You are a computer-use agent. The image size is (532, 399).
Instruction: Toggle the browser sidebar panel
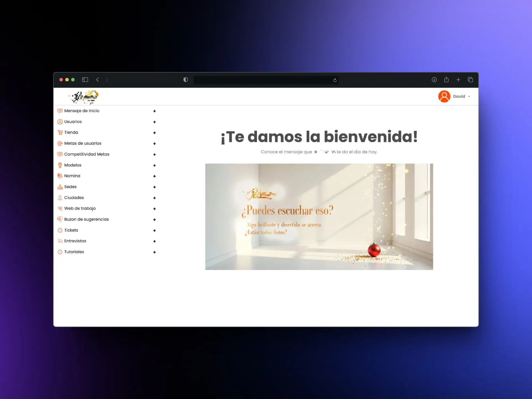pos(85,80)
